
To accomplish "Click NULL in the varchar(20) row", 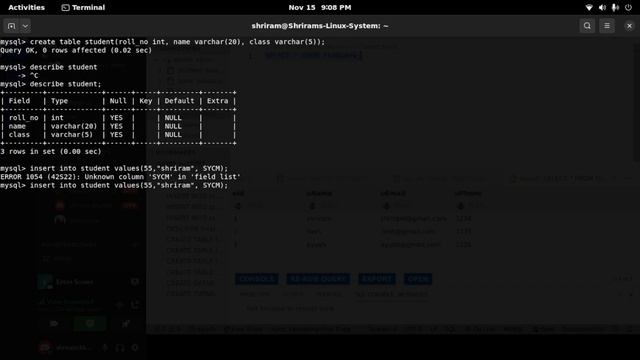I will click(173, 126).
